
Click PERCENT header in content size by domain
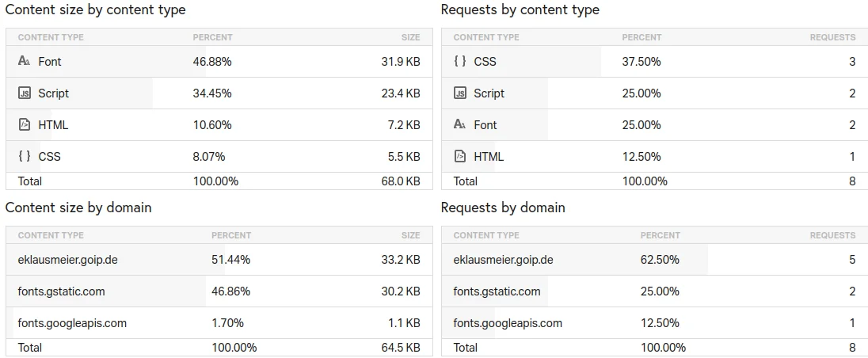[230, 235]
